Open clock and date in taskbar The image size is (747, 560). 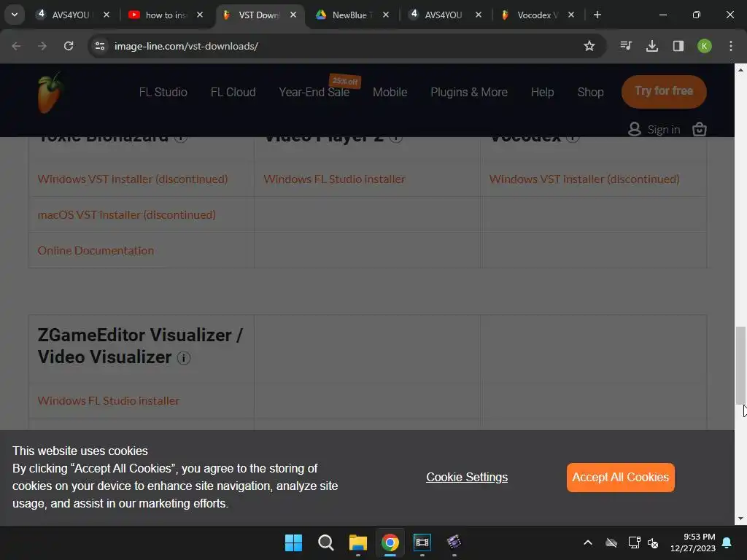pos(692,542)
